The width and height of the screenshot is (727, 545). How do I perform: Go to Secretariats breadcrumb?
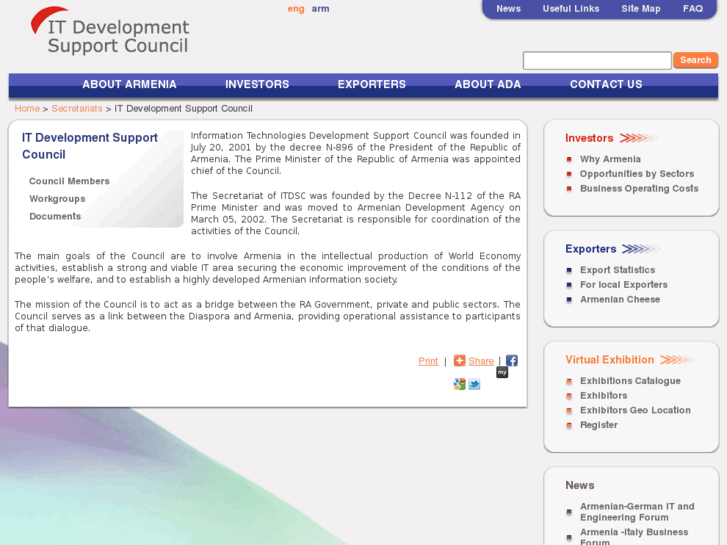pyautogui.click(x=77, y=109)
